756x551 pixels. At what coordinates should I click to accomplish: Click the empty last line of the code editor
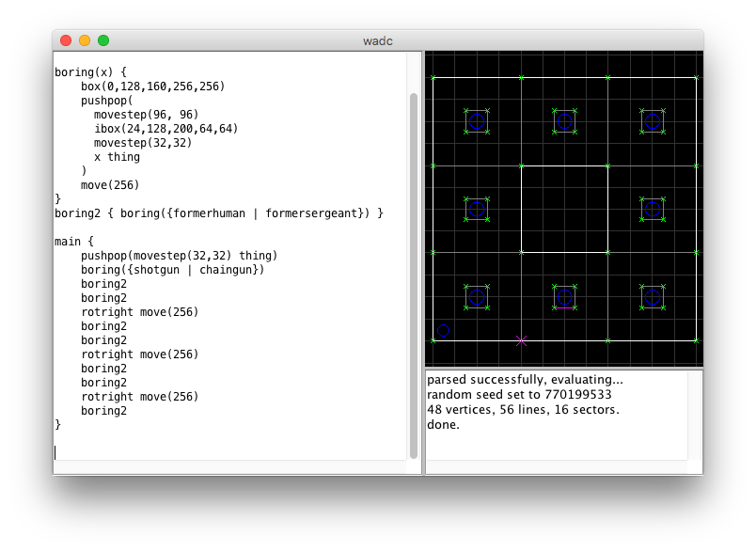click(x=230, y=452)
